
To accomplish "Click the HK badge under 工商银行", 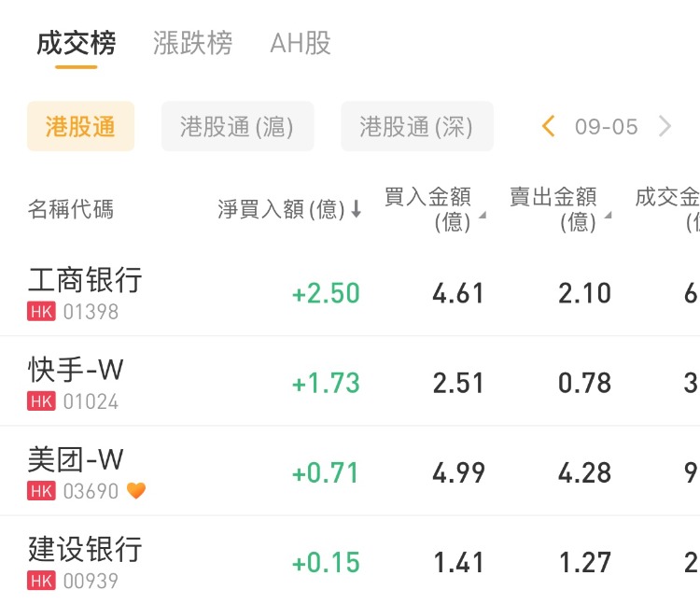I will point(42,312).
